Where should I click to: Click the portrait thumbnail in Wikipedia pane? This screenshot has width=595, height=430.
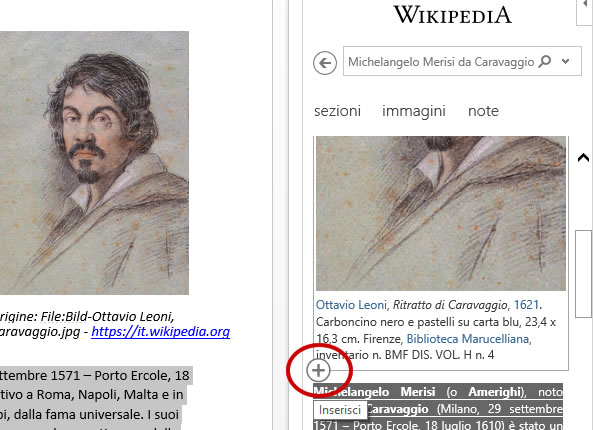coord(441,213)
